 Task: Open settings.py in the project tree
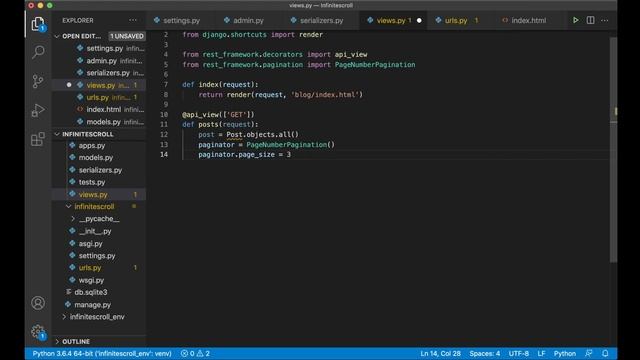pos(99,256)
